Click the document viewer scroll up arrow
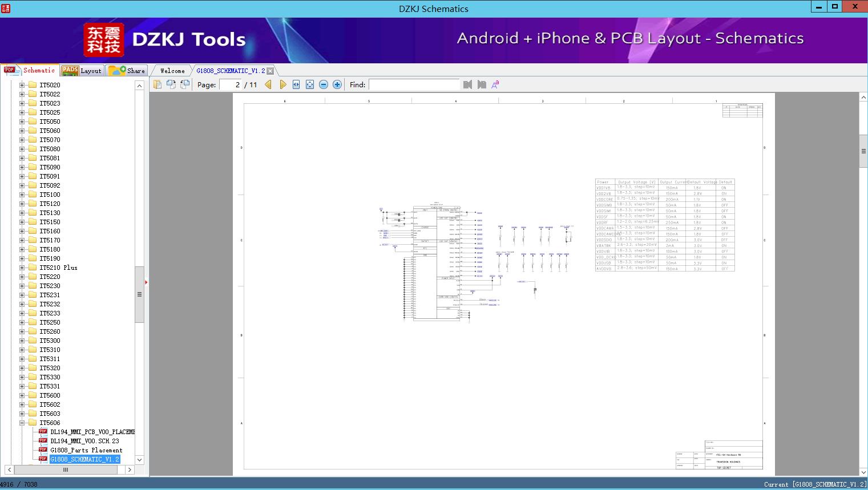Screen dimensions: 868x490 (863, 98)
